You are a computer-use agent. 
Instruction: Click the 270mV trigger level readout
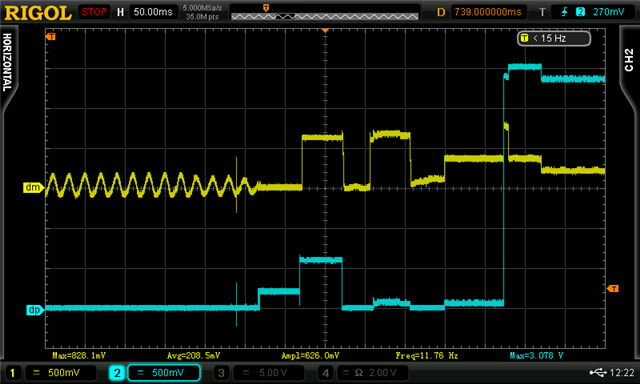point(609,12)
